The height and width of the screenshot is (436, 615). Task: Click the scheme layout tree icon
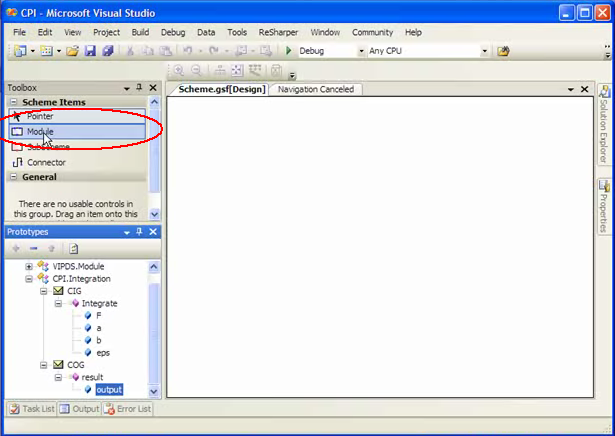(x=220, y=70)
